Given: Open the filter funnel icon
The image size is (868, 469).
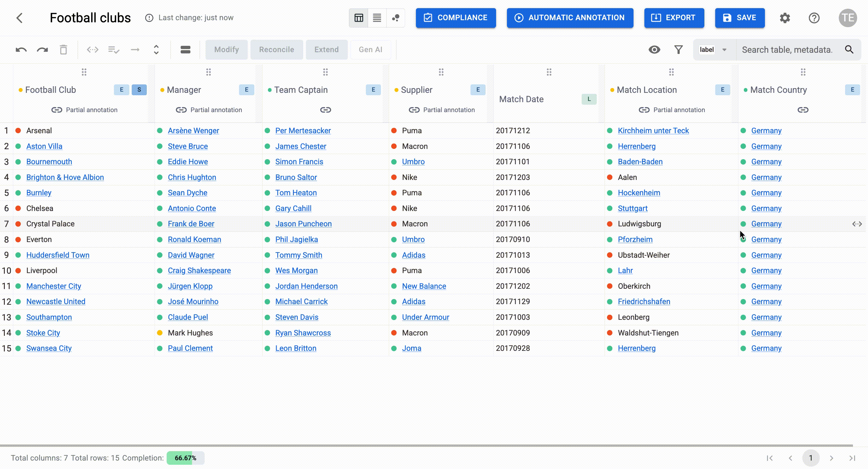Looking at the screenshot, I should click(x=678, y=50).
